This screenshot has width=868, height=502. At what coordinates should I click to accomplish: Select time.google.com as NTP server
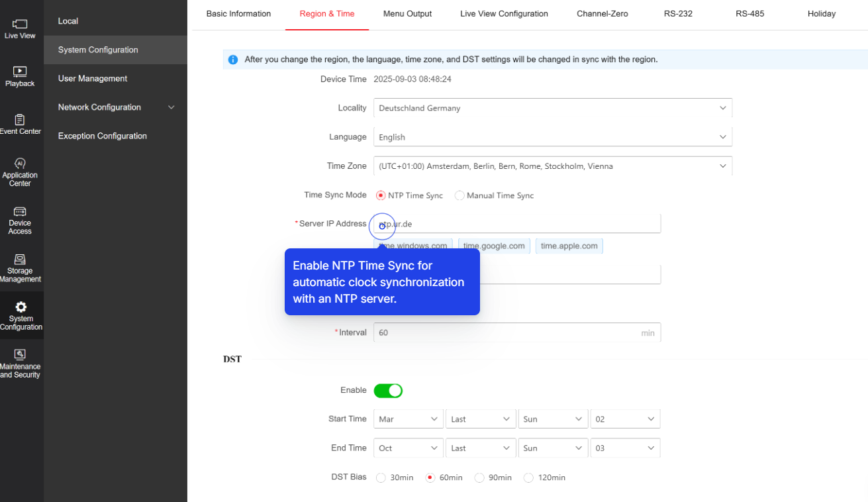(x=494, y=246)
